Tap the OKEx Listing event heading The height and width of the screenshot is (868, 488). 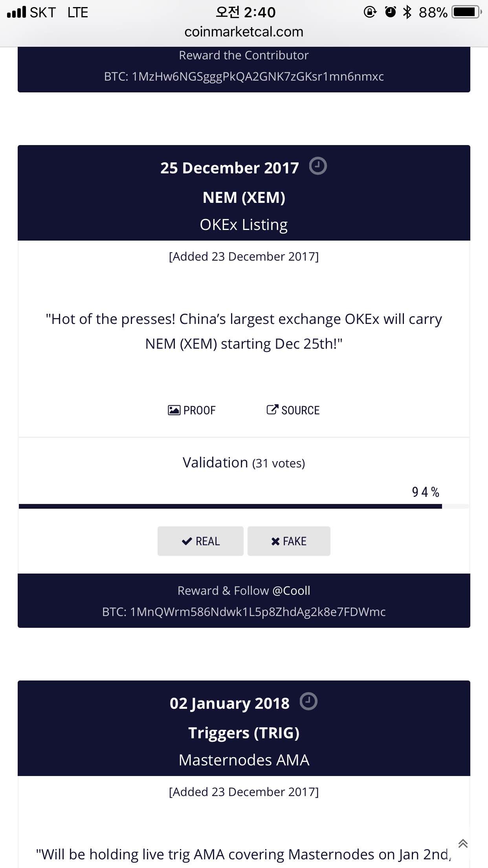[x=244, y=225]
